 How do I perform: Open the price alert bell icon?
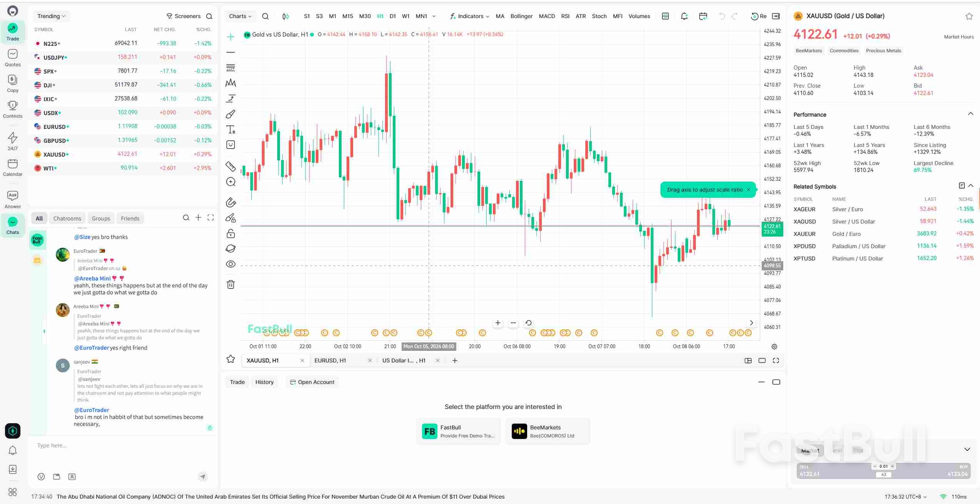click(684, 16)
